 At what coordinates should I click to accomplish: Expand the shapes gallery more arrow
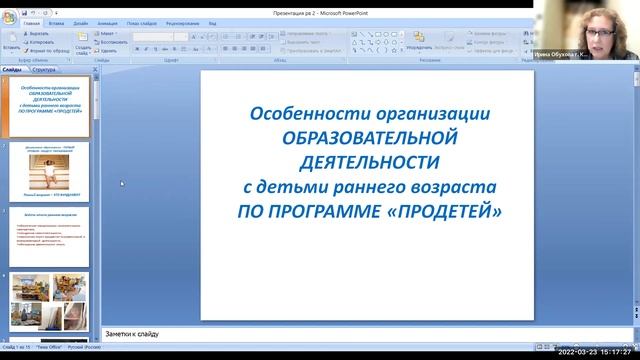[x=402, y=51]
